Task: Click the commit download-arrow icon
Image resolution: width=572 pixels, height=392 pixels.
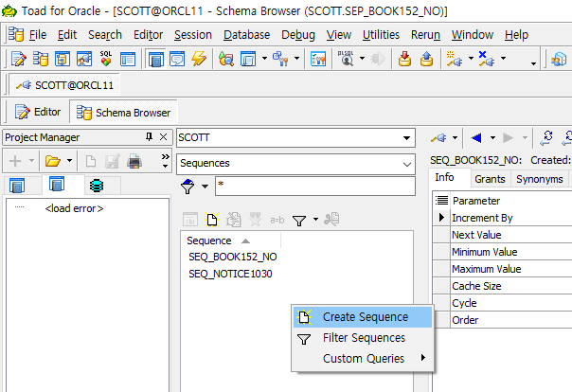Action: [x=404, y=59]
